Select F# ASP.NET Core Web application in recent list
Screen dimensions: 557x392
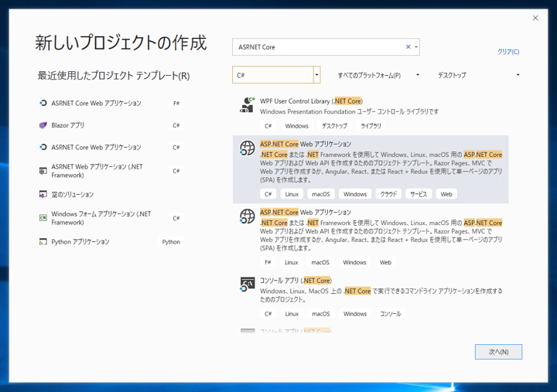click(96, 104)
